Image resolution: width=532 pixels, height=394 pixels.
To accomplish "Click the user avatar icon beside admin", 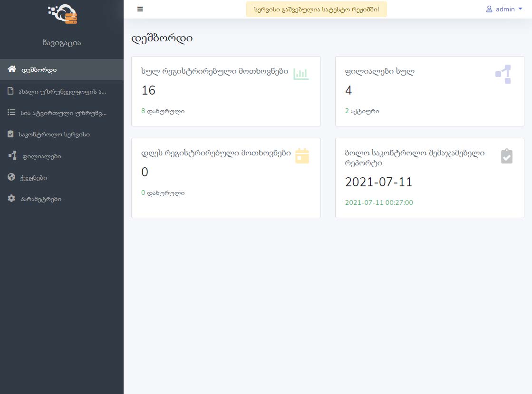I will [x=489, y=9].
